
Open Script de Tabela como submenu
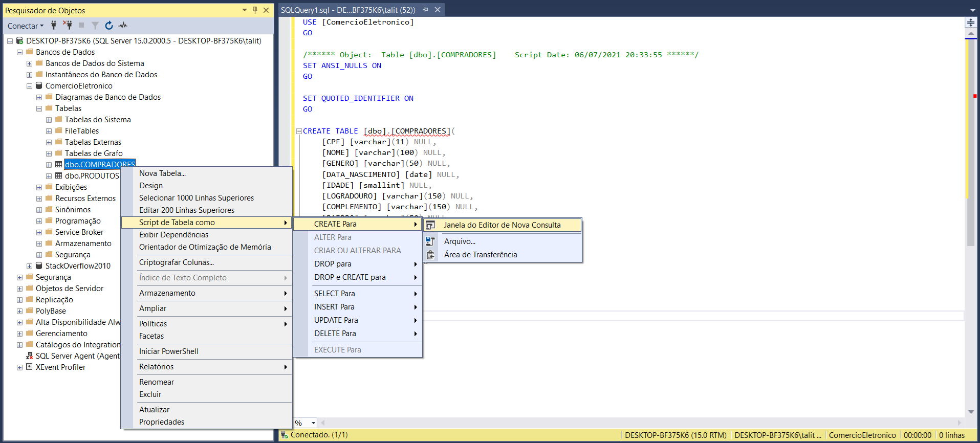click(206, 223)
